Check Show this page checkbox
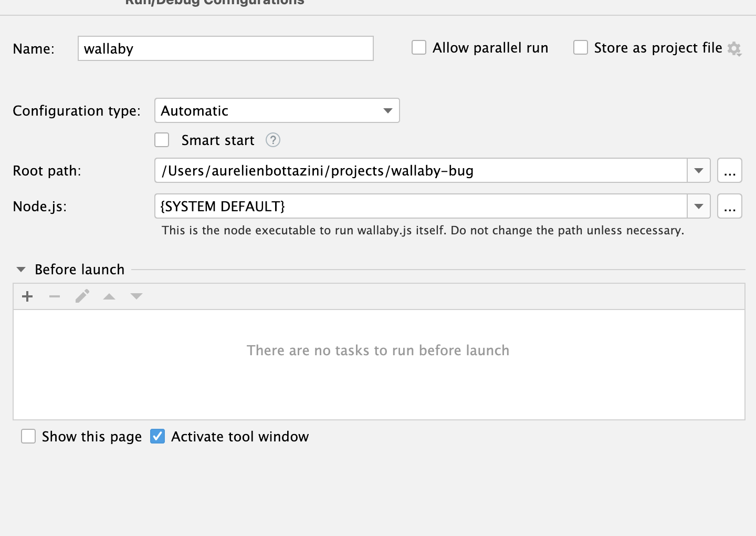The image size is (756, 536). 28,437
